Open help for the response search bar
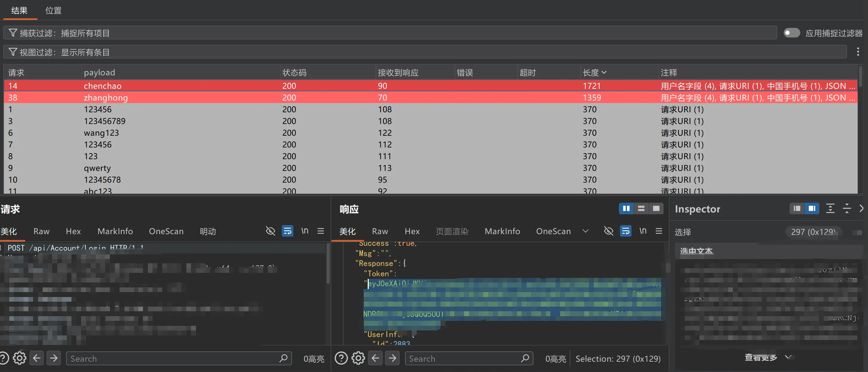This screenshot has height=372, width=868. 341,358
